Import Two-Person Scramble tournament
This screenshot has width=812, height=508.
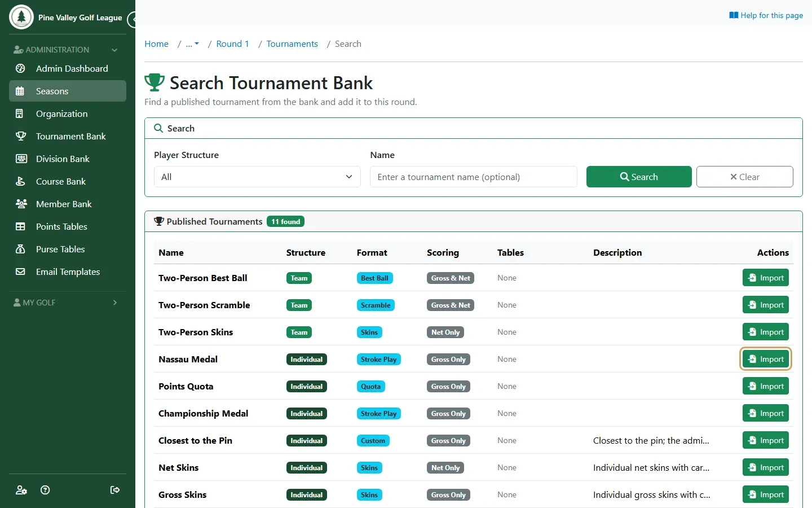[x=766, y=305]
